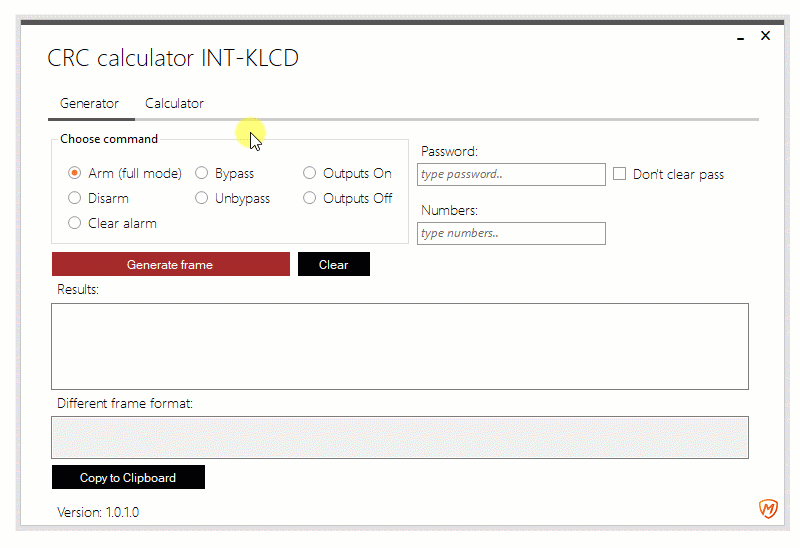Pick the Bypass radio button
Image resolution: width=800 pixels, height=548 pixels.
(202, 173)
